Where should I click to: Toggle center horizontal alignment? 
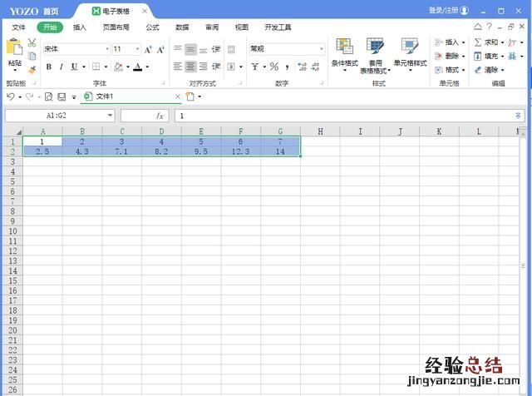(x=190, y=67)
